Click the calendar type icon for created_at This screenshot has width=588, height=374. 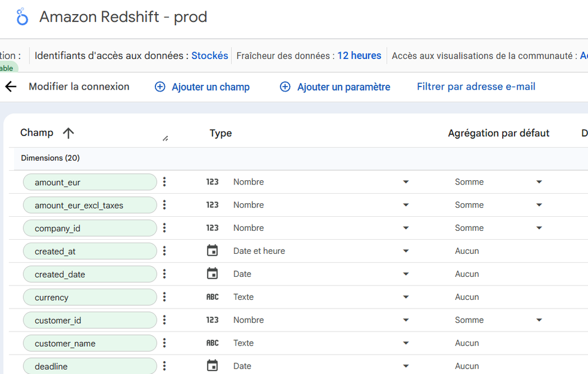pos(212,251)
